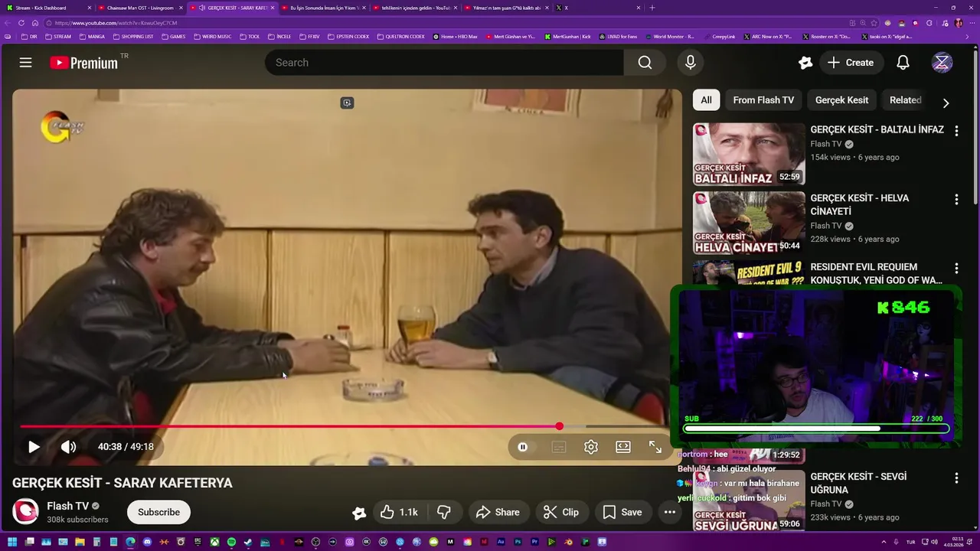Open the SHOPPING LIST bookmark folder
Viewport: 980px width, 551px height.
[133, 37]
